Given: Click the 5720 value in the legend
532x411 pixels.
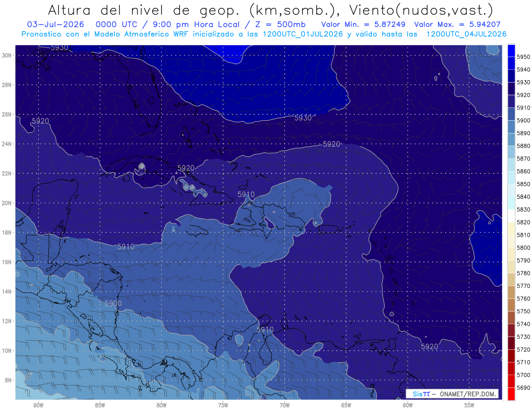Looking at the screenshot, I should coord(524,349).
